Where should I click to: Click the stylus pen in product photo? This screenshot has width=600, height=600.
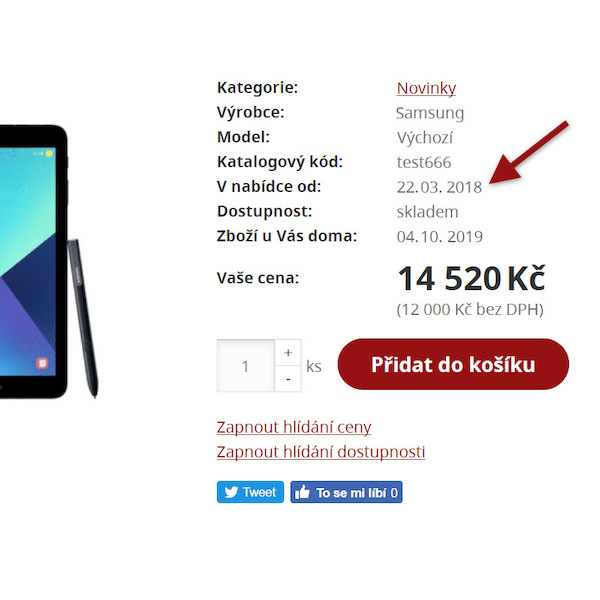point(83,318)
